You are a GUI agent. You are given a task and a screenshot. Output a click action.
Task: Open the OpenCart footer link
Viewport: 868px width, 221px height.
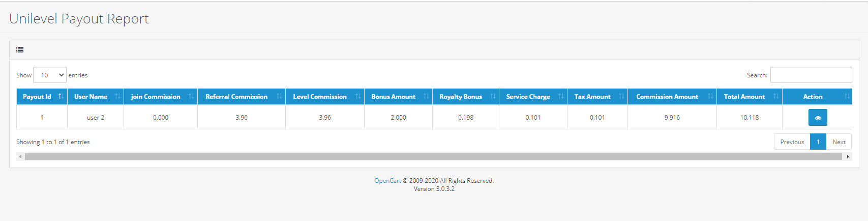pos(387,181)
